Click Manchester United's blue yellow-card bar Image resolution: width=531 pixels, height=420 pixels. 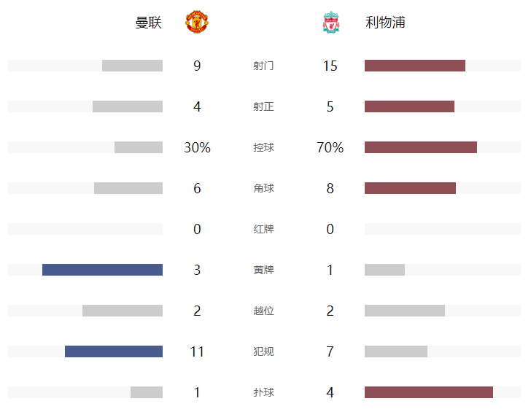click(x=102, y=270)
